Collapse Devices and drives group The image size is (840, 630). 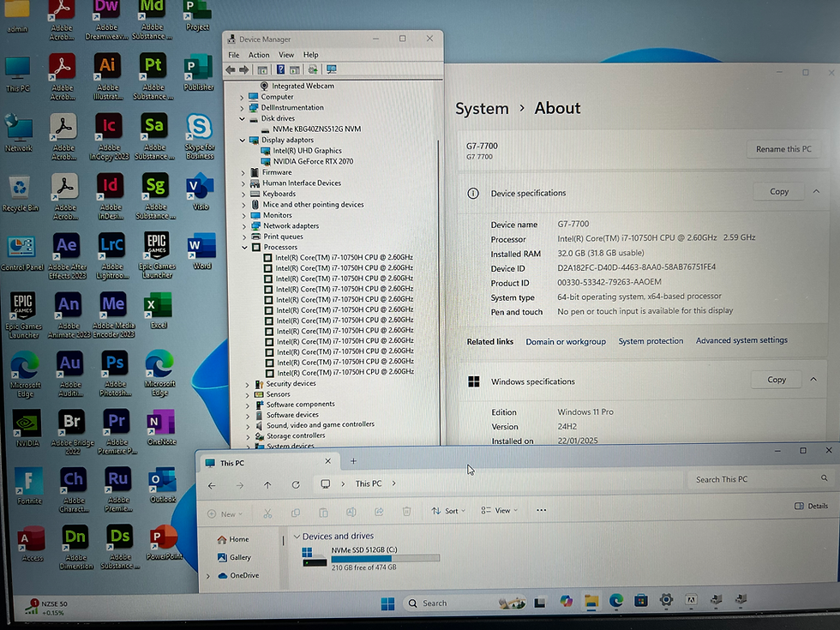(x=297, y=537)
